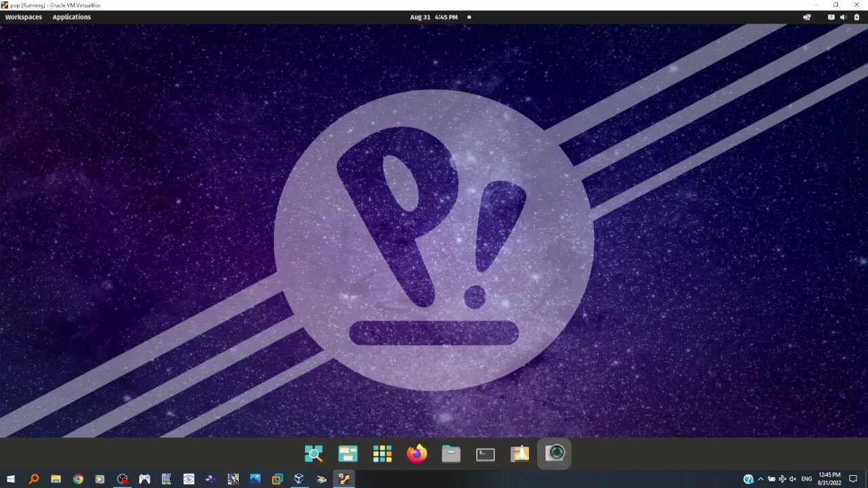Open volume control in Pop top bar
The width and height of the screenshot is (868, 488).
[843, 17]
